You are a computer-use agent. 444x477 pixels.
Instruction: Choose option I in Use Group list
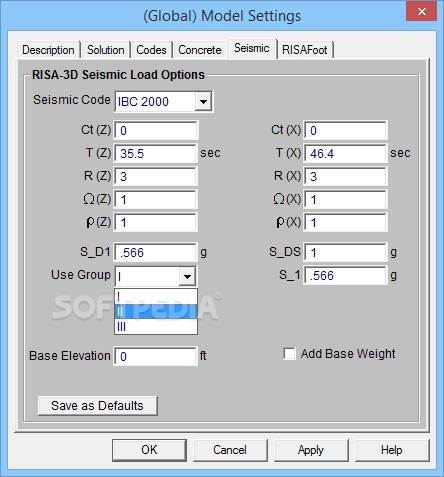(156, 296)
